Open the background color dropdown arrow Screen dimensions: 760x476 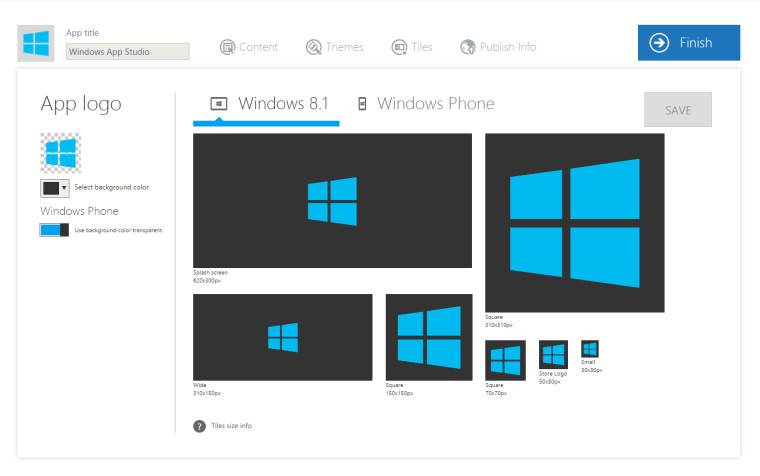64,188
